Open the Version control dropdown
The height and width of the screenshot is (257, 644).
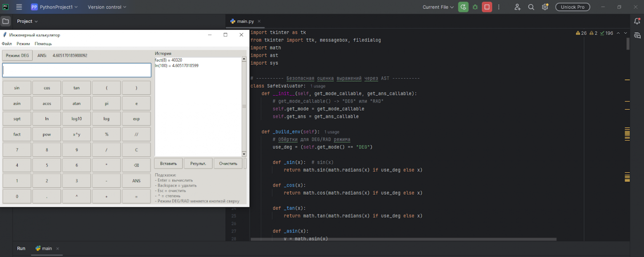click(107, 7)
